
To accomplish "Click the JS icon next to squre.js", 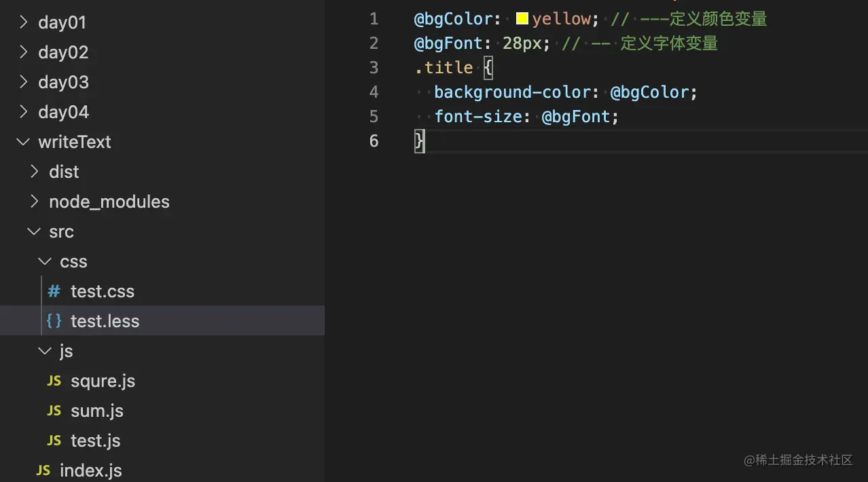I will [54, 382].
